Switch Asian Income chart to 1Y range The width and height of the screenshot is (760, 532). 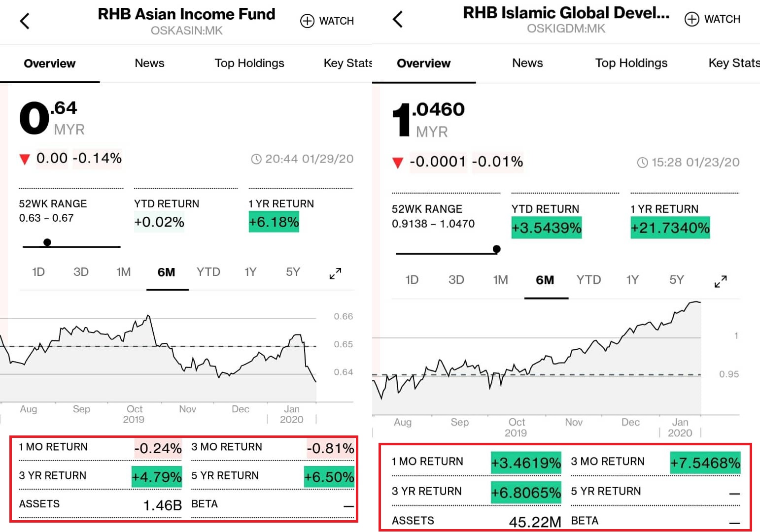[x=250, y=272]
